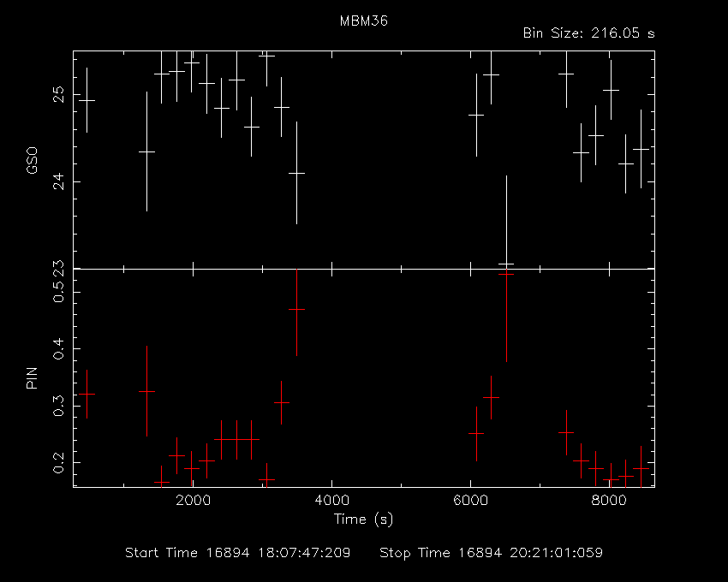This screenshot has height=582, width=728.
Task: Click the GSO axis value 24
Action: [x=58, y=181]
